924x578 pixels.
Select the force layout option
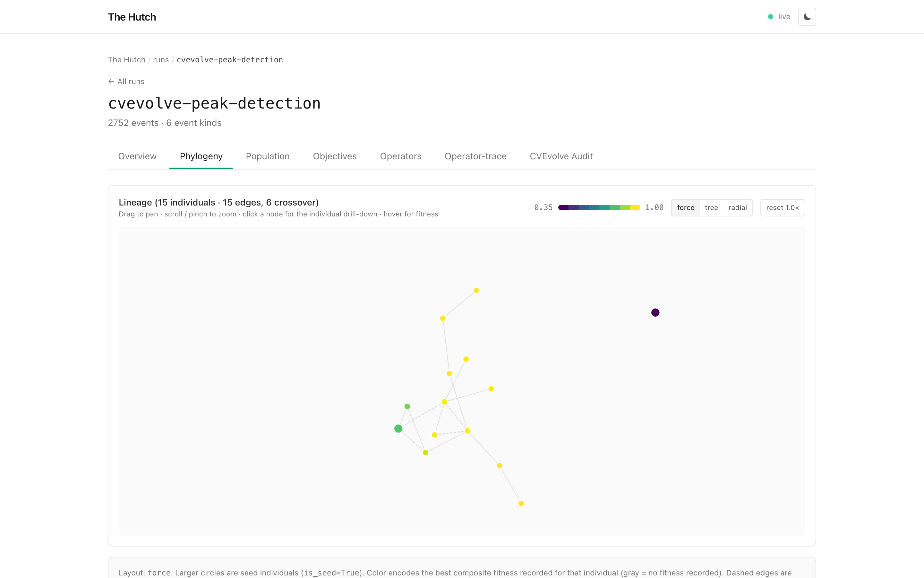686,207
